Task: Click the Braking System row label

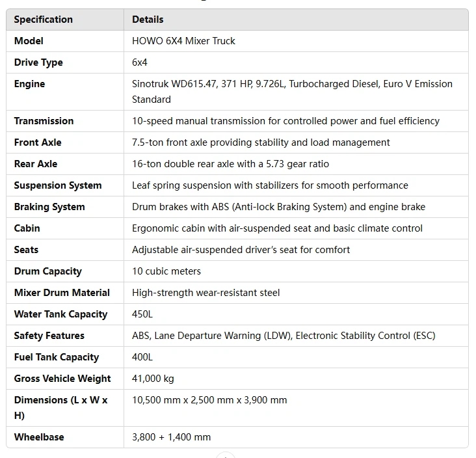Action: (x=49, y=207)
